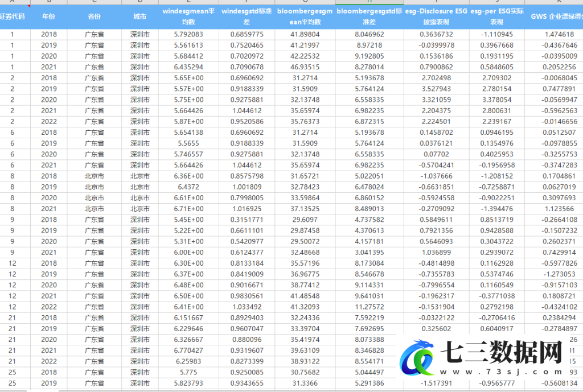Click the cell with 0.7520465
Image resolution: width=583 pixels, height=392 pixels.
247,46
